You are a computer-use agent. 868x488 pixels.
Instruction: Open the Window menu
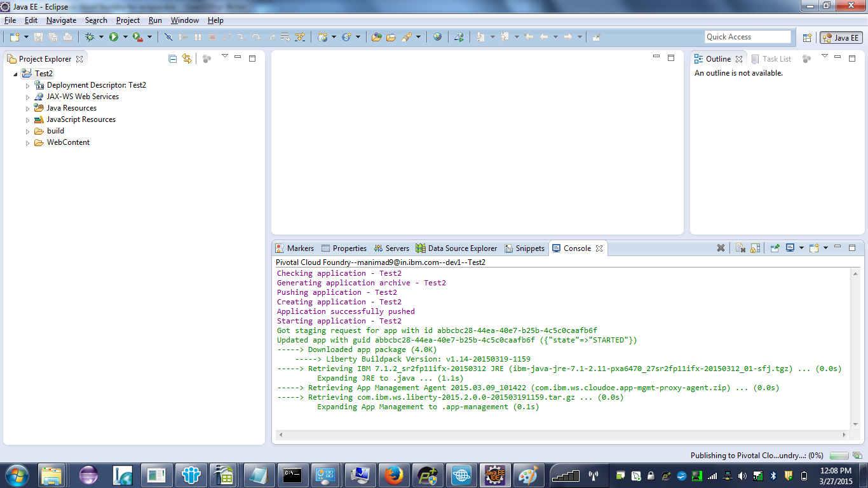coord(184,20)
